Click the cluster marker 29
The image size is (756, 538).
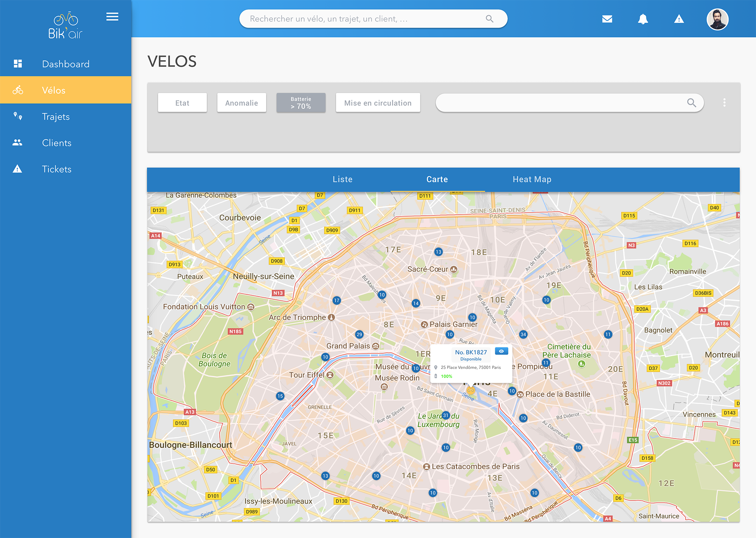pos(359,334)
